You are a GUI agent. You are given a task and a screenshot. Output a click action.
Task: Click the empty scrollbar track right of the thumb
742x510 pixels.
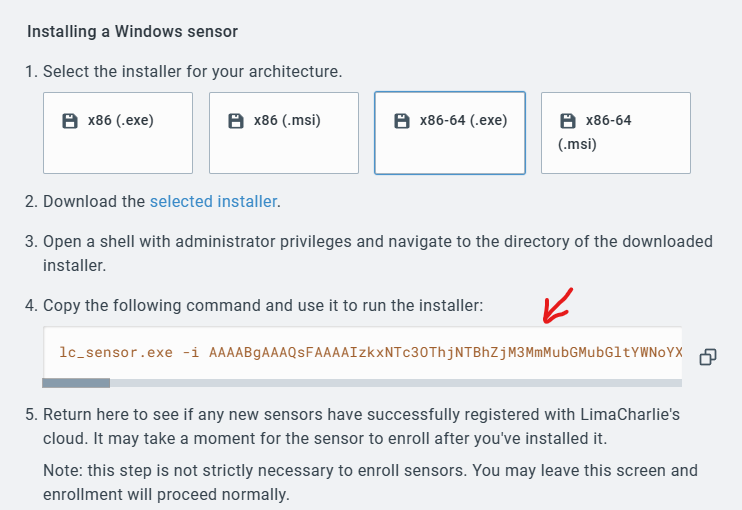[396, 383]
